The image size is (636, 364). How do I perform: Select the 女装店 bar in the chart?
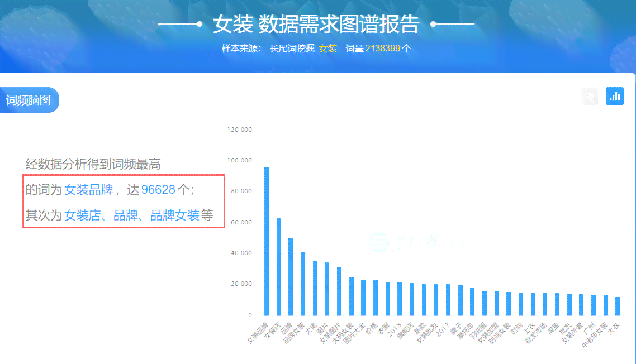[x=279, y=267]
